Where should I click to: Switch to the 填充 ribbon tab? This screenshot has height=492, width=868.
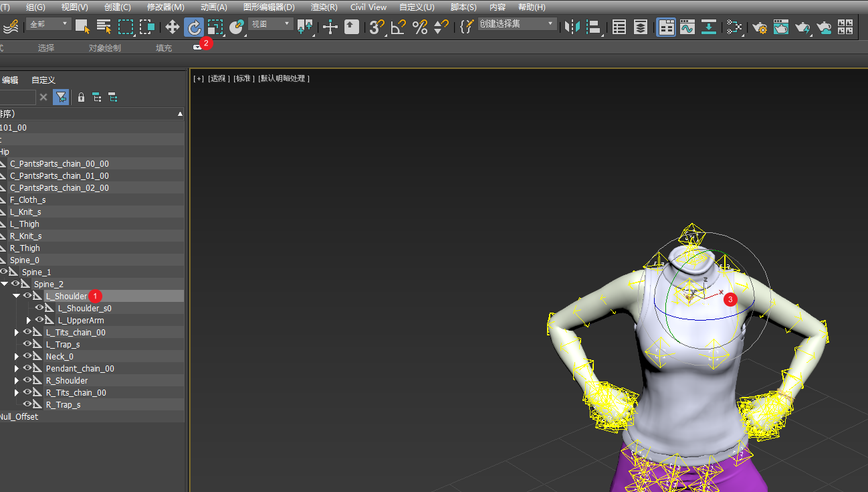coord(164,48)
